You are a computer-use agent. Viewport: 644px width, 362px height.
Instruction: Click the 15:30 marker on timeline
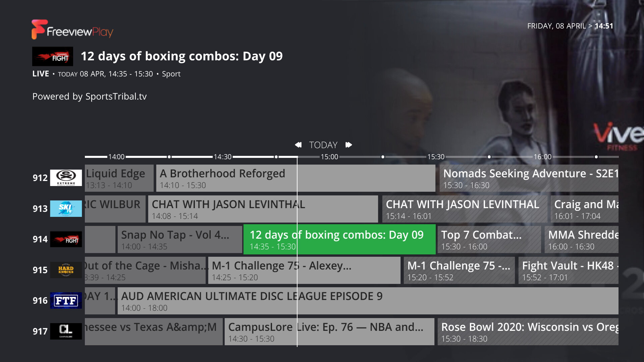[436, 157]
